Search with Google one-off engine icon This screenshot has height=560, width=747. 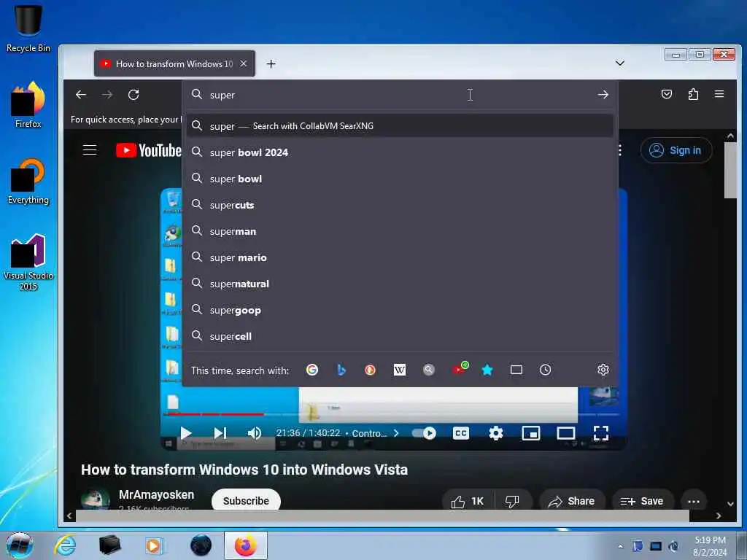tap(312, 370)
